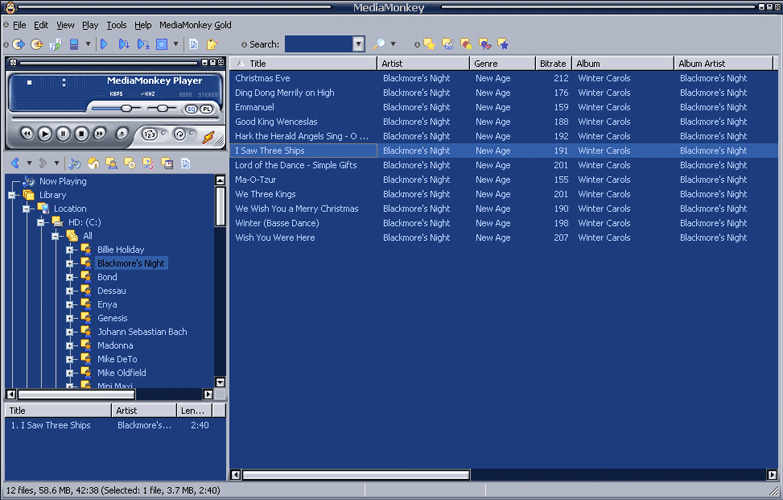Click the Play Next toolbar icon with the right arrow
The image size is (783, 500).
[124, 44]
